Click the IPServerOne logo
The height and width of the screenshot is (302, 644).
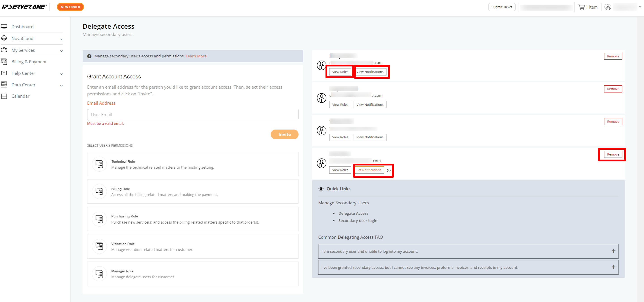24,7
